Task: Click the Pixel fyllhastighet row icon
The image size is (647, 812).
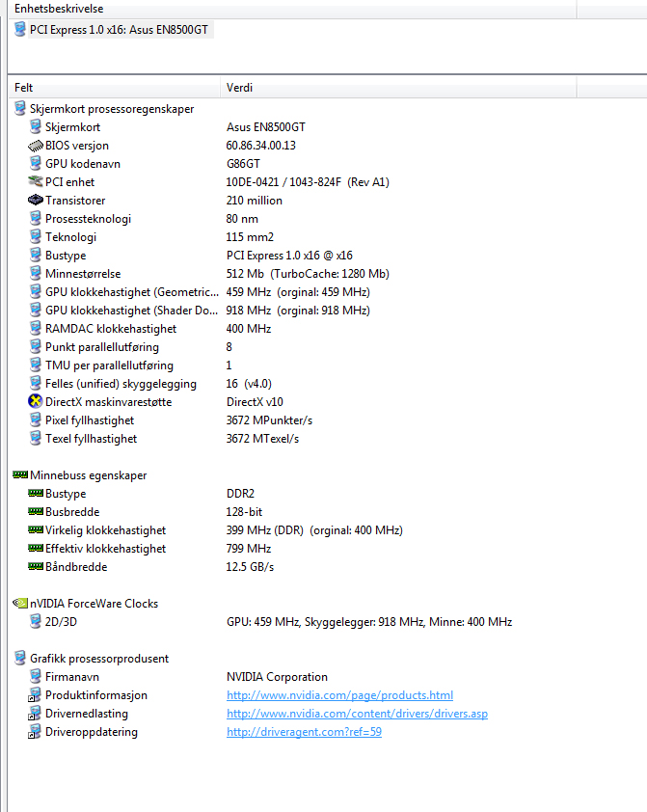Action: click(36, 420)
